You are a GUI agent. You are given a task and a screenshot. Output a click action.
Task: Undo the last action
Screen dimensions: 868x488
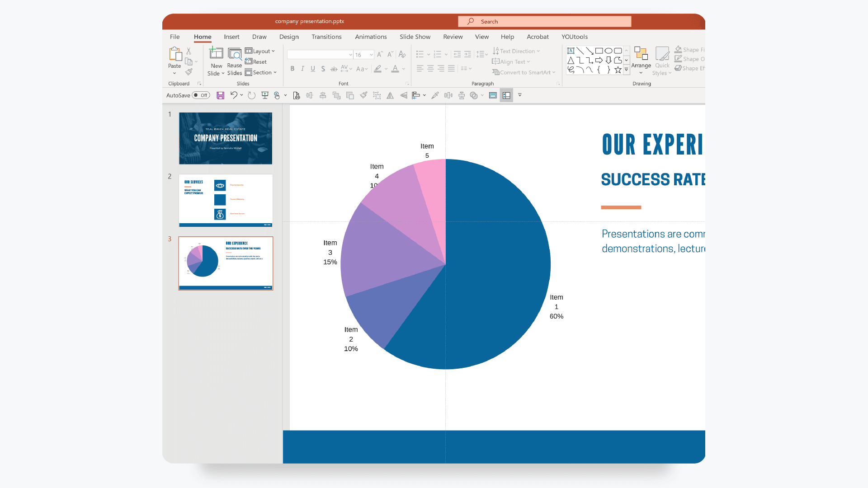[x=233, y=95]
